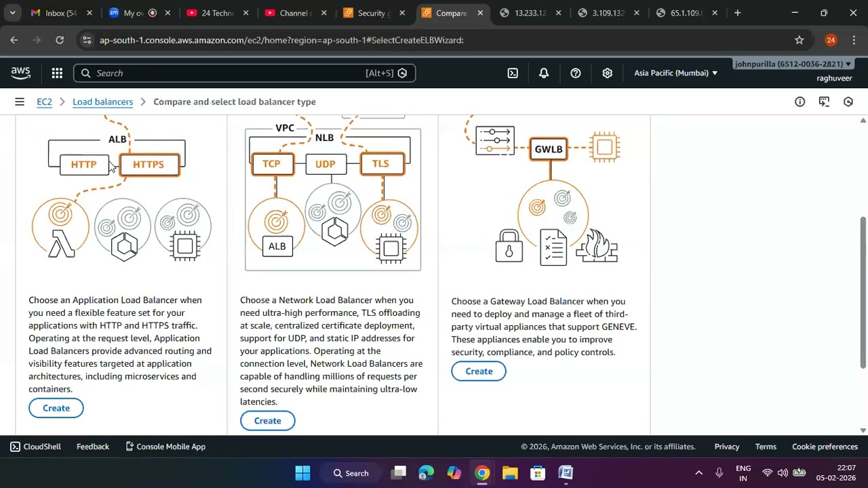868x488 pixels.
Task: Open the ENG IN language indicator
Action: [x=743, y=473]
